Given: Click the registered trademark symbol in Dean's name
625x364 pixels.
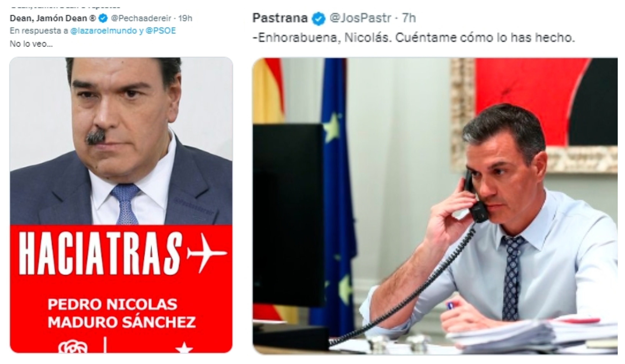Looking at the screenshot, I should coord(93,18).
